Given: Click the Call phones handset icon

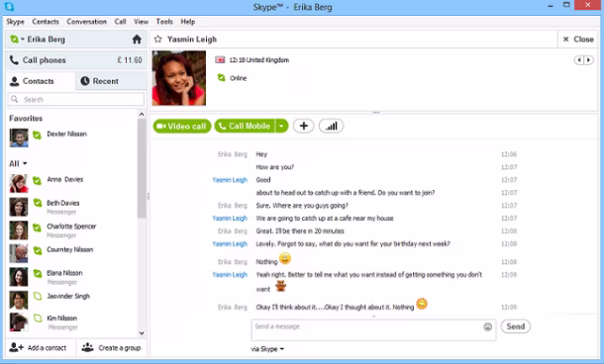Looking at the screenshot, I should tap(14, 60).
